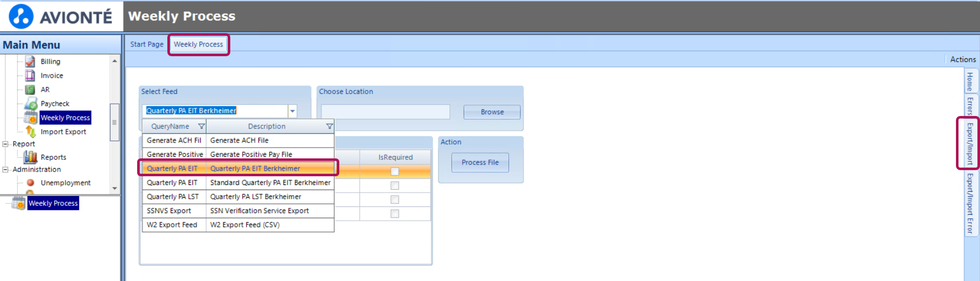
Task: Open the QueryName column filter
Action: (202, 126)
